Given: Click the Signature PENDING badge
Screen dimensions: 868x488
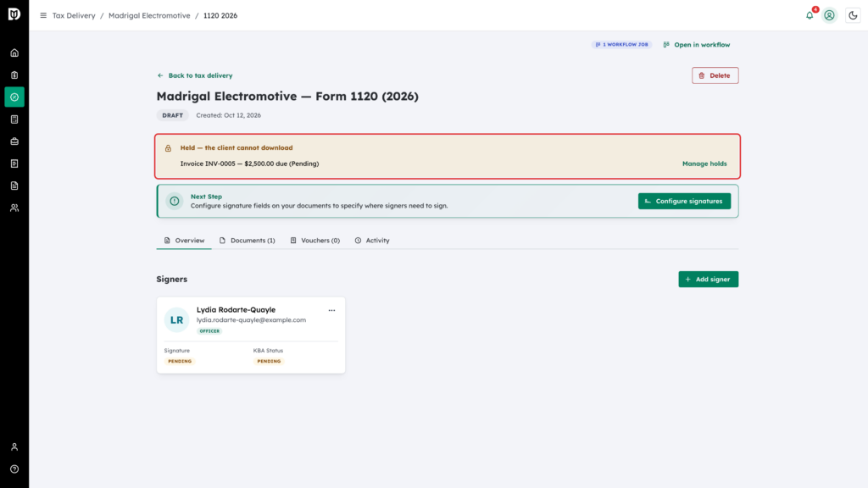Looking at the screenshot, I should click(180, 361).
